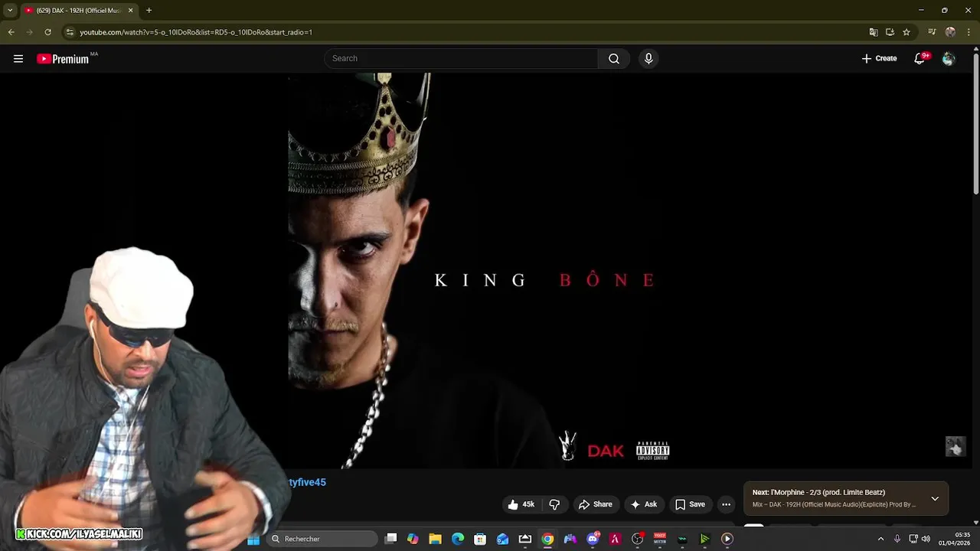The height and width of the screenshot is (551, 980).
Task: Open Microsoft Edge from taskbar
Action: click(458, 539)
